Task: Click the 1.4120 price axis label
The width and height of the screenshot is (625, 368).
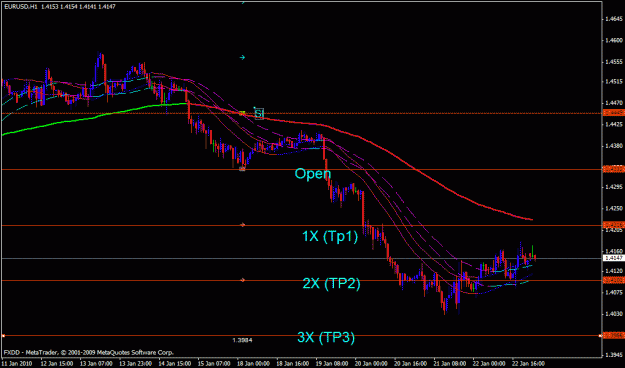Action: [614, 271]
